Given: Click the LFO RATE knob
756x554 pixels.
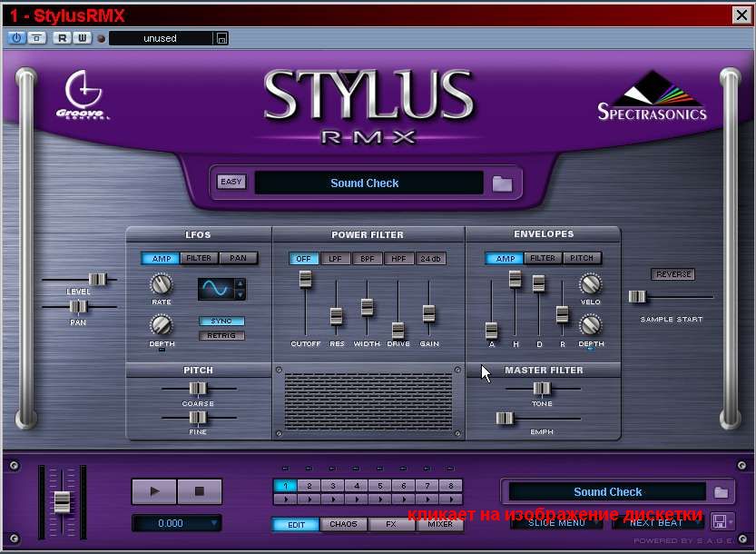Looking at the screenshot, I should [161, 284].
